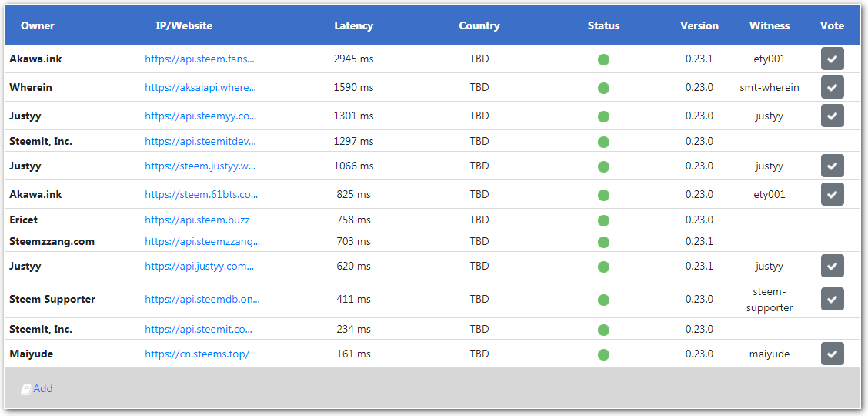Screen dimensions: 868x416
Task: Open the https://api.steemit.co link
Action: 199,329
